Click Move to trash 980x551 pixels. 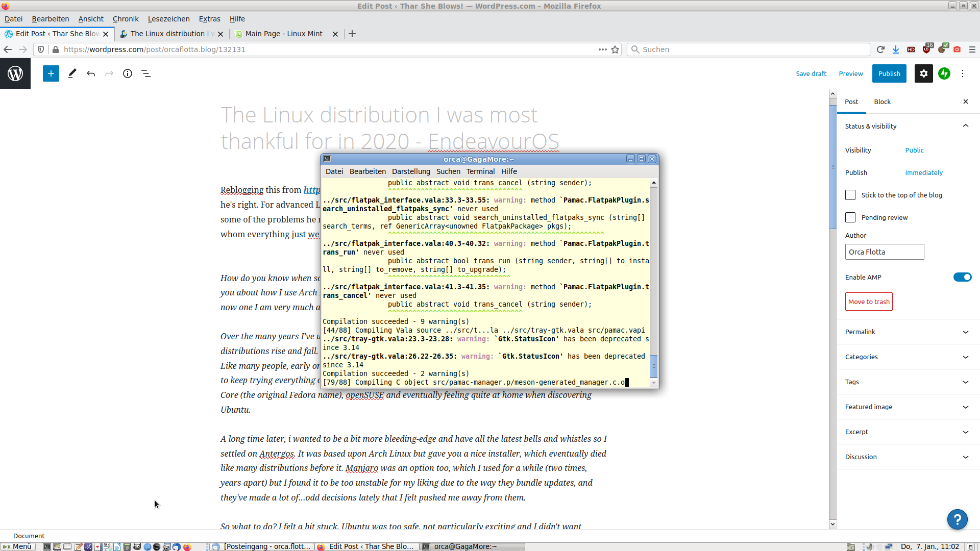click(x=869, y=302)
